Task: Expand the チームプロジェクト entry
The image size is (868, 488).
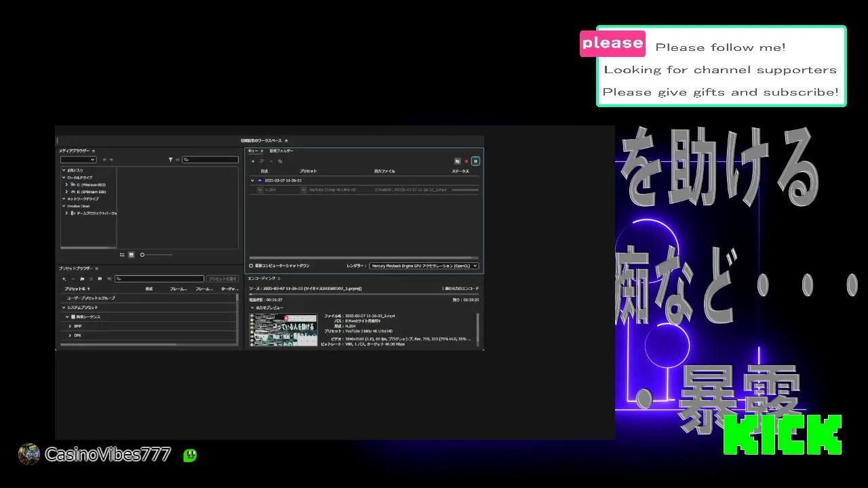Action: point(66,213)
